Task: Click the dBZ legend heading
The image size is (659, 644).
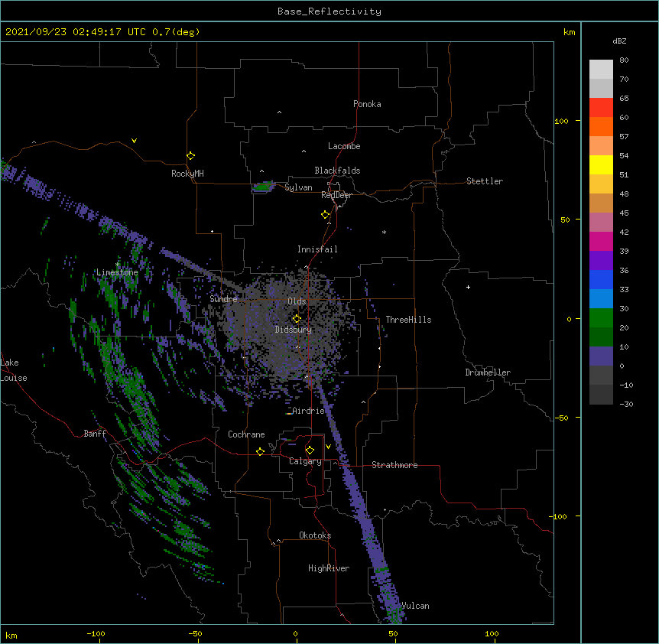Action: 619,41
